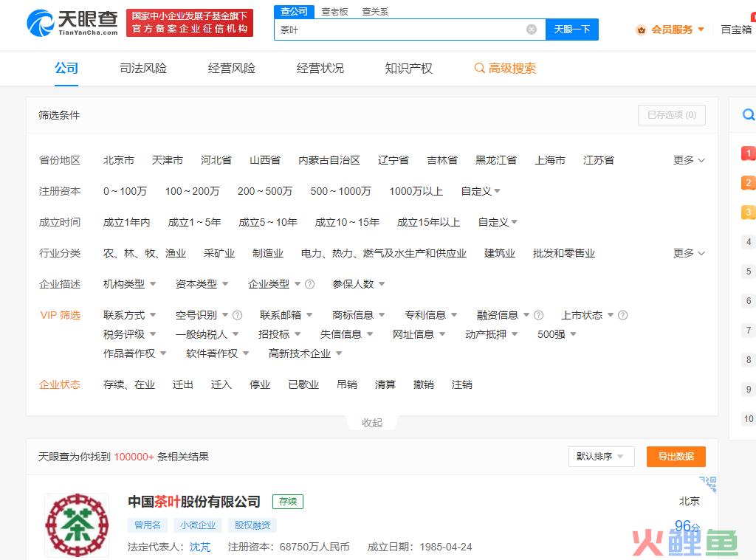Open the TianYanCha logo homepage
756x560 pixels.
click(72, 23)
